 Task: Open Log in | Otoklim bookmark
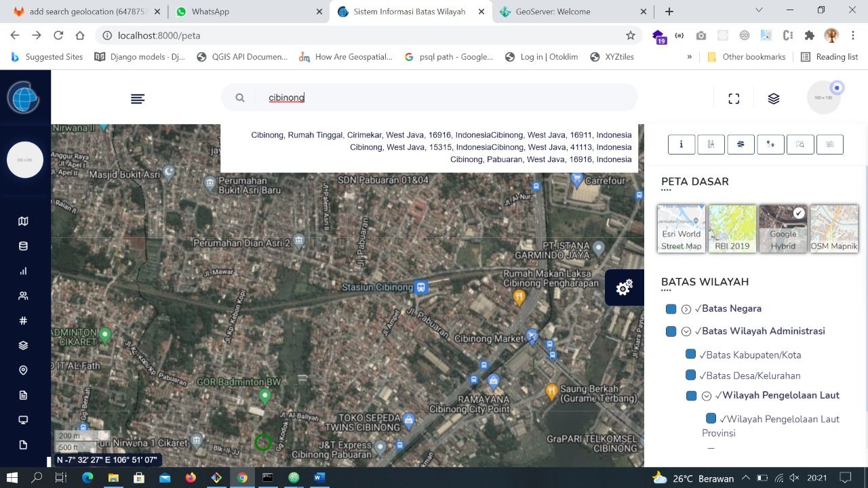click(541, 57)
